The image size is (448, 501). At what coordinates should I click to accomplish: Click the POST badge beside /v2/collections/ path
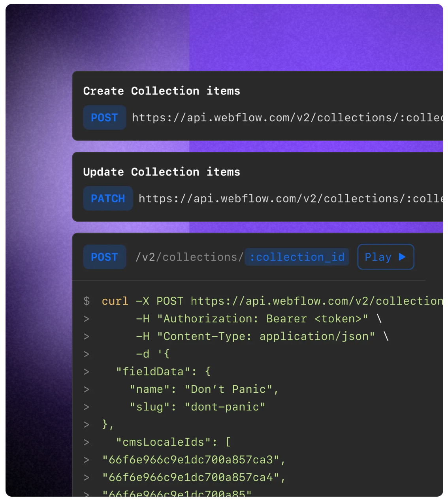[104, 257]
